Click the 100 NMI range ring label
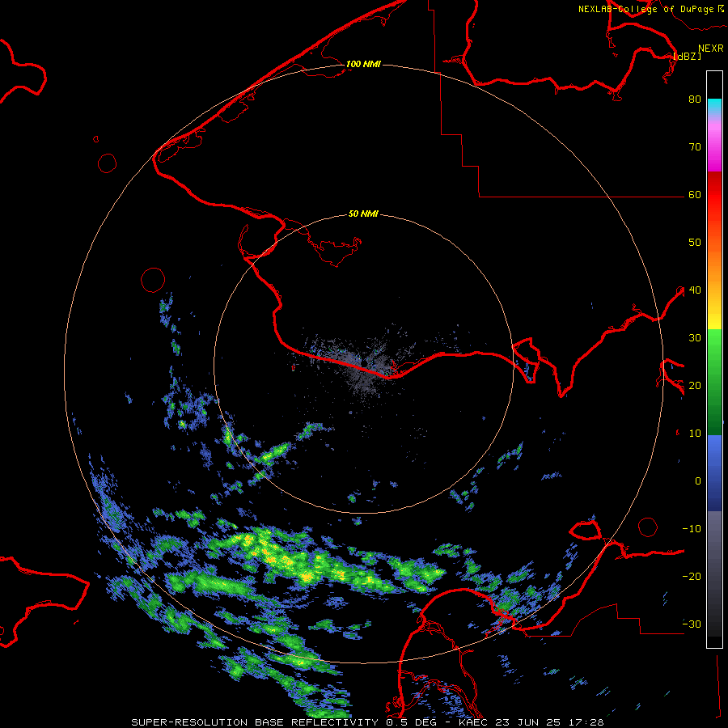This screenshot has height=728, width=728. point(363,64)
